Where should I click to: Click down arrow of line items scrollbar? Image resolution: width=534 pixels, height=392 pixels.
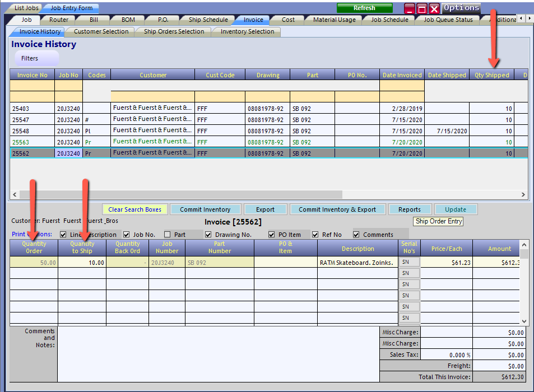pyautogui.click(x=524, y=321)
